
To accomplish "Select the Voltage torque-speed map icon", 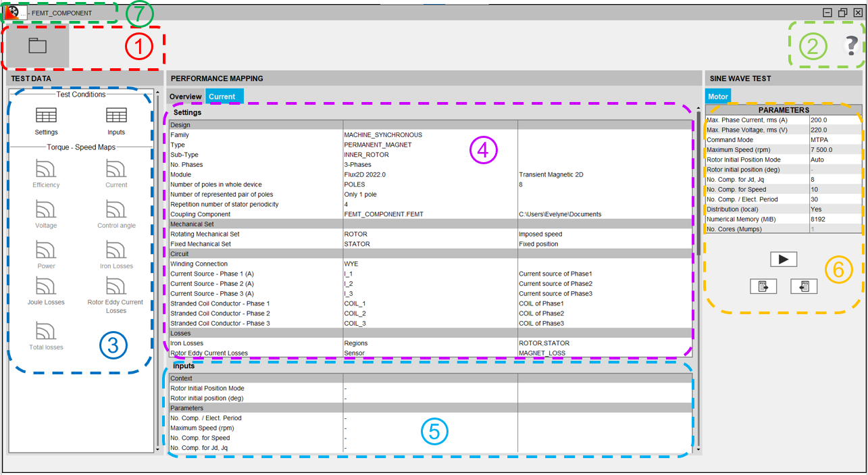I will (46, 214).
